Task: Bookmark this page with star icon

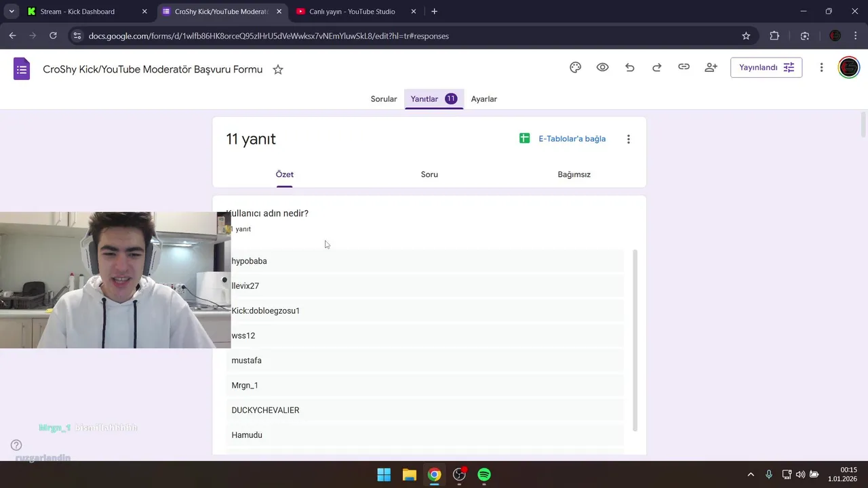Action: pos(746,36)
